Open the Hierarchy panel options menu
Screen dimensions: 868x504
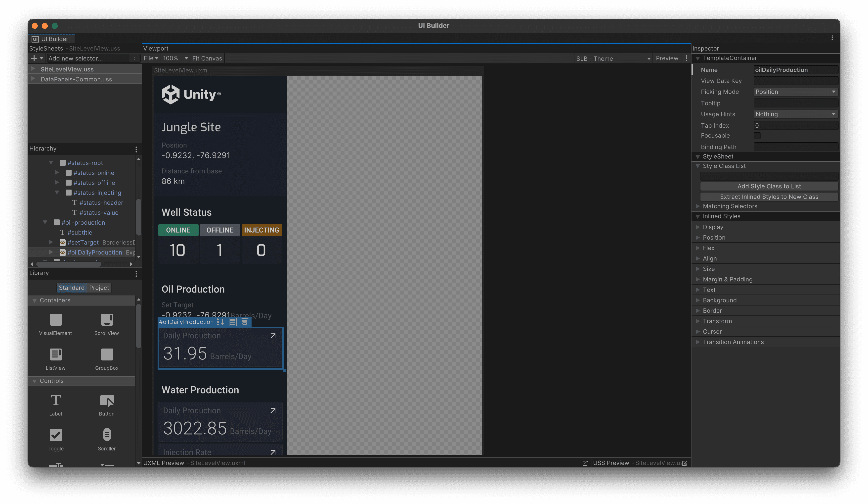click(x=136, y=149)
